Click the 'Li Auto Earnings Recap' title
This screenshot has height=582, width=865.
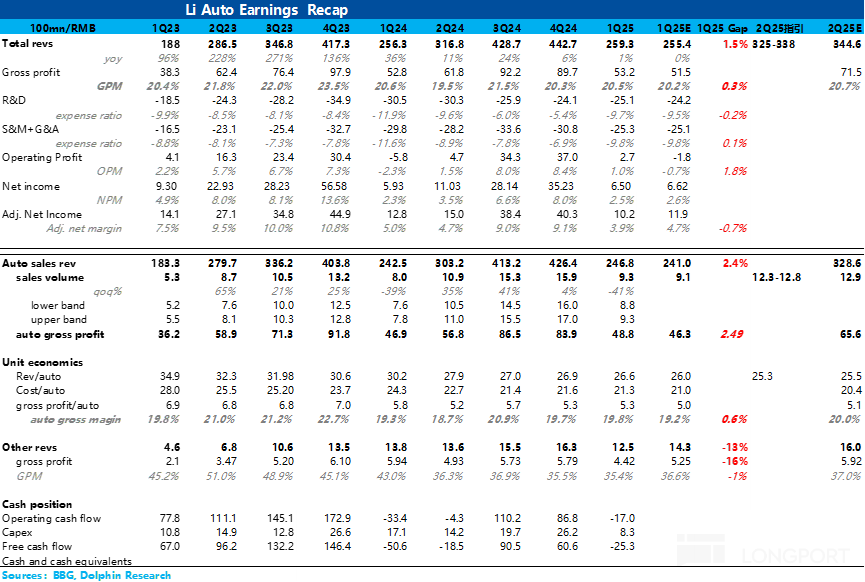(x=266, y=10)
